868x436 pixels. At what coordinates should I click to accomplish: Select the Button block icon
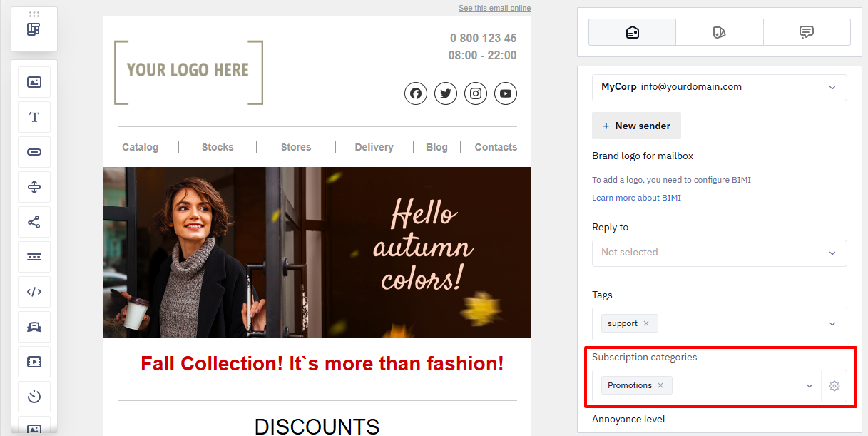click(34, 152)
